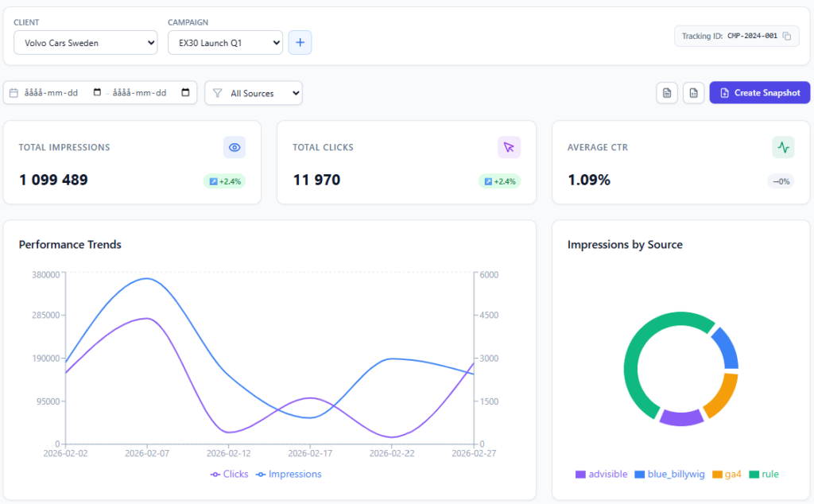Click the +2.4% badge under Total Impressions
The width and height of the screenshot is (814, 504).
pos(224,181)
